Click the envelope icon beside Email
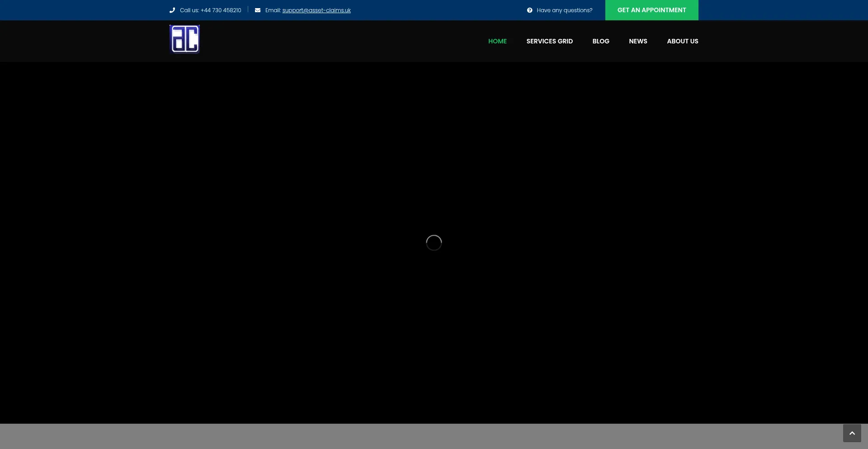 [258, 10]
